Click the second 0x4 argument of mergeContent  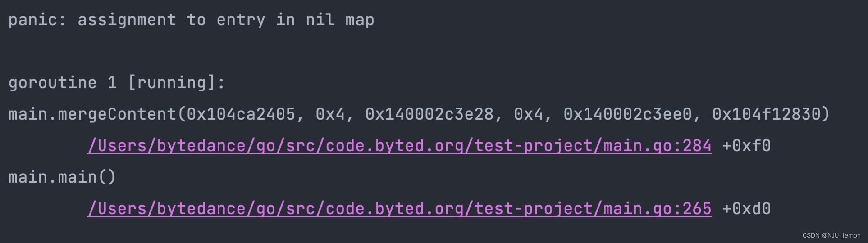[528, 114]
